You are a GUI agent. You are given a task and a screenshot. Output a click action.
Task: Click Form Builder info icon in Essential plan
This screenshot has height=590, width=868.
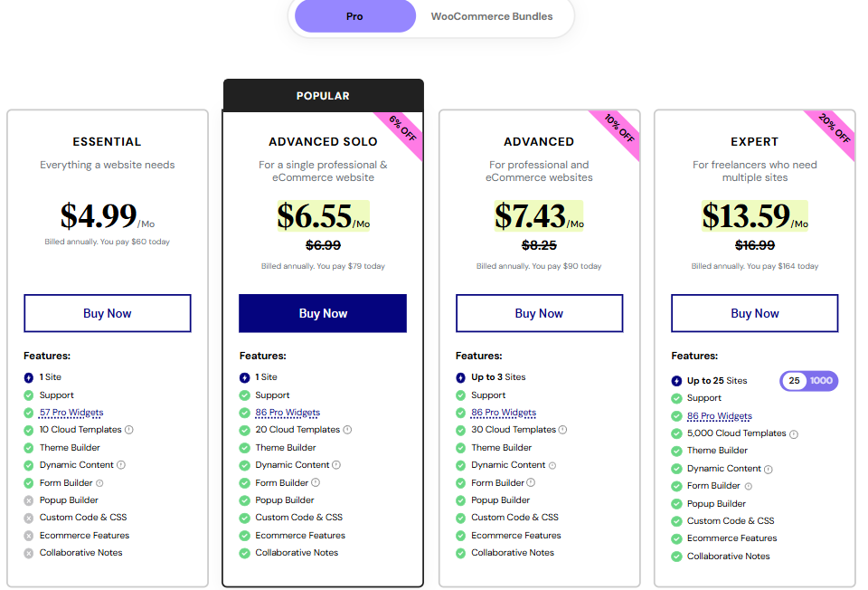point(99,482)
